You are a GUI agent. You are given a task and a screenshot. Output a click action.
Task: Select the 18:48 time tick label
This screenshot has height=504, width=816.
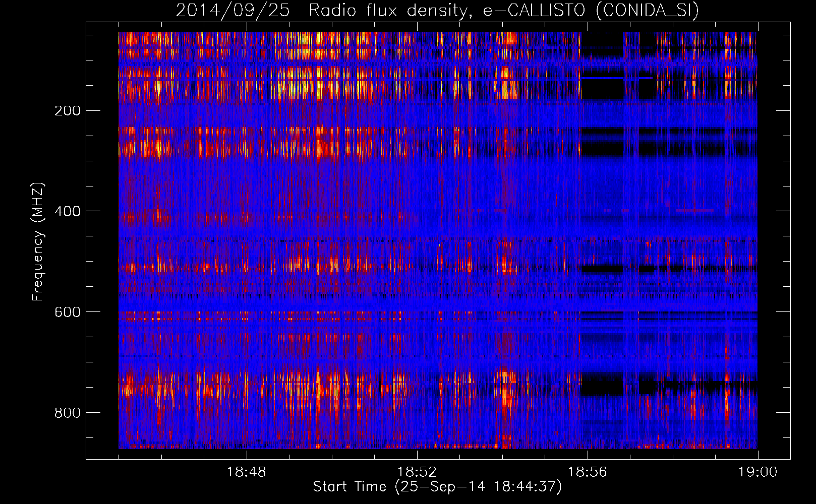247,472
